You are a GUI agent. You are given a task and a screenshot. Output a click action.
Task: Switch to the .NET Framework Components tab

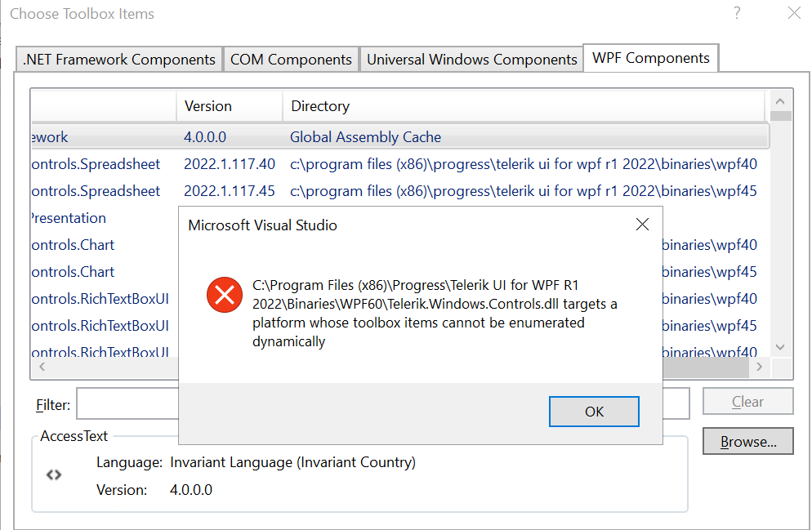tap(119, 60)
